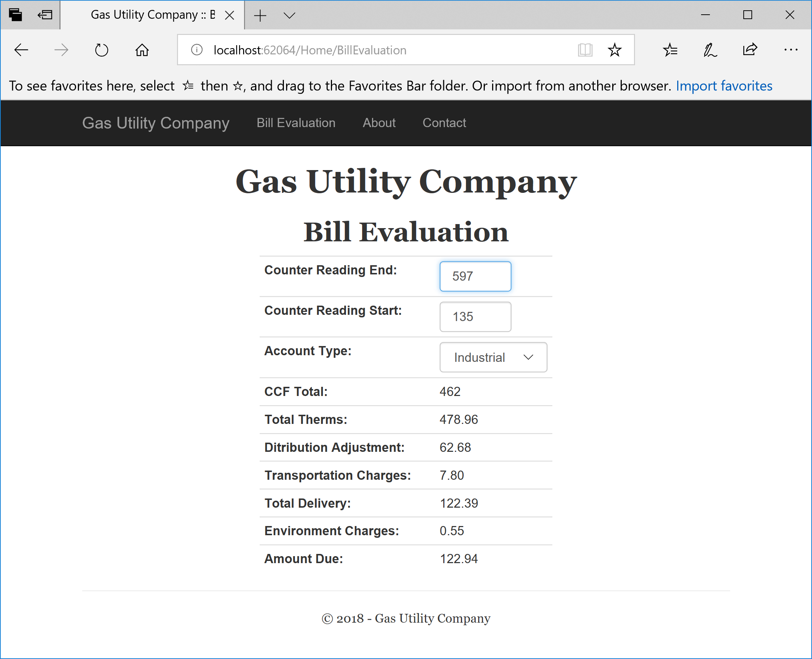
Task: Close the browser window
Action: click(790, 15)
